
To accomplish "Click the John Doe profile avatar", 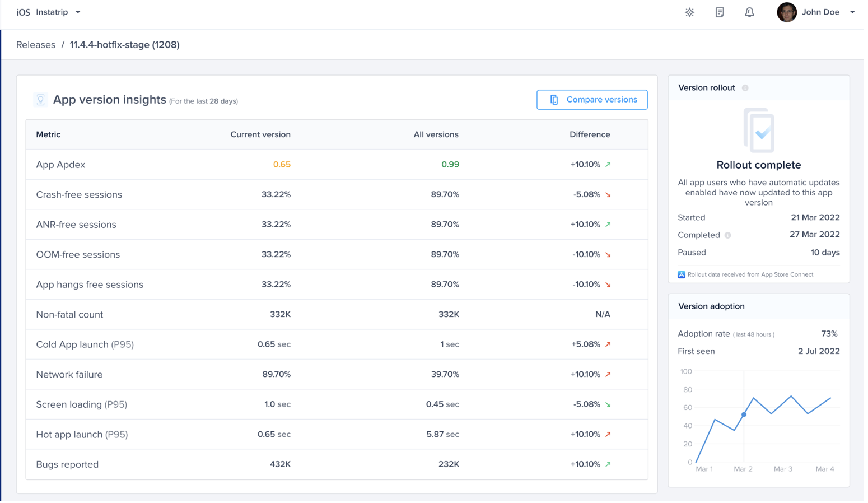I will (x=786, y=12).
